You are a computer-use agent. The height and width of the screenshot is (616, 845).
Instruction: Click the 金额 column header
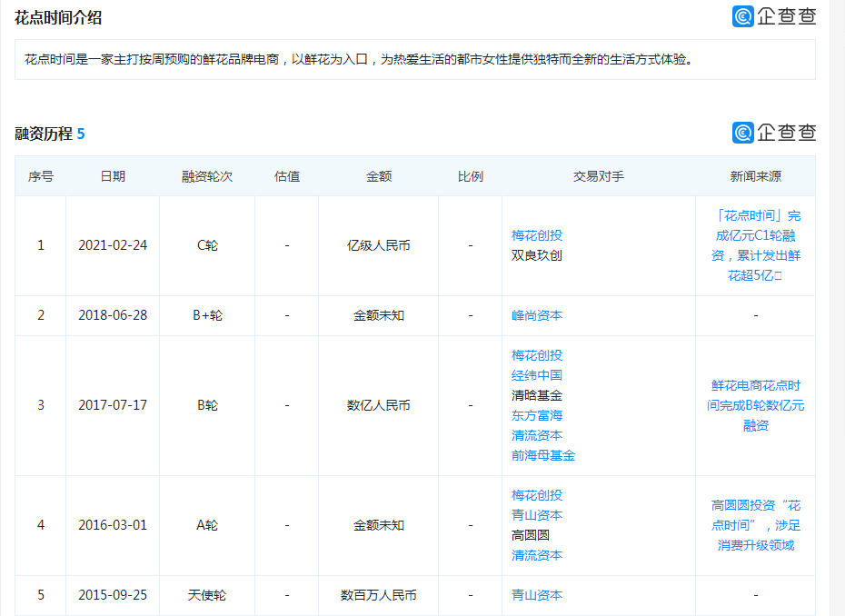click(378, 176)
